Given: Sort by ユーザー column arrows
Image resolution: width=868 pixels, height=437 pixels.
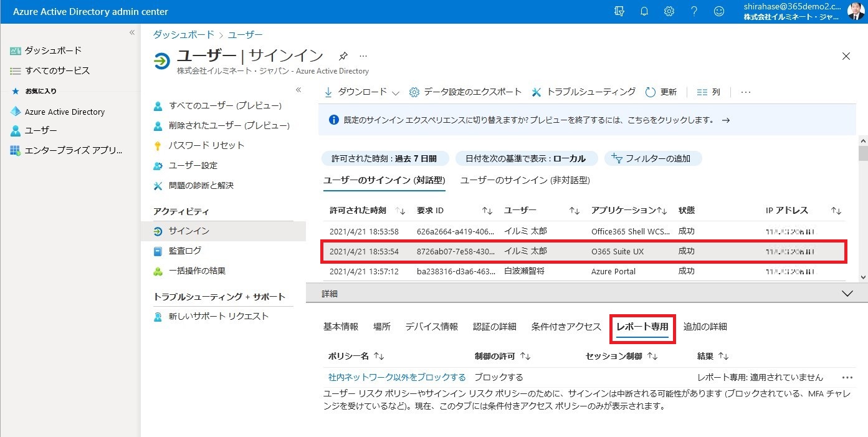Looking at the screenshot, I should click(x=575, y=211).
